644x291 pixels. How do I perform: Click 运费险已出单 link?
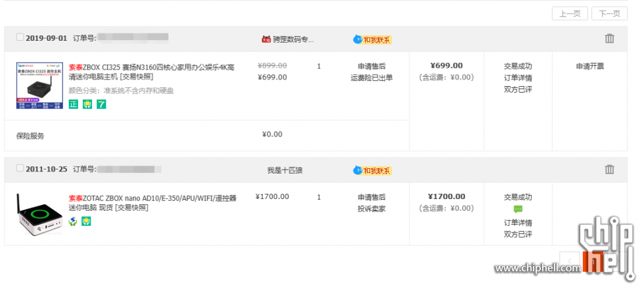click(x=372, y=78)
